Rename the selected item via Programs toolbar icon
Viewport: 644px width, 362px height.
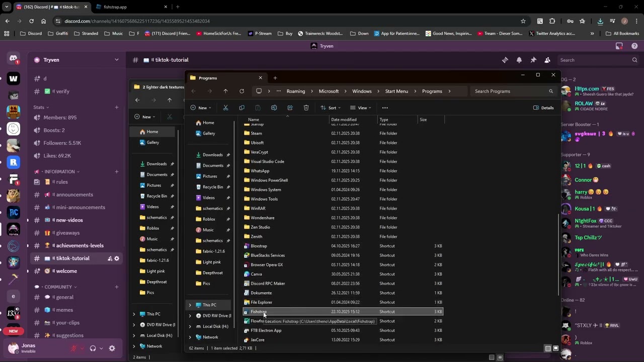(274, 108)
